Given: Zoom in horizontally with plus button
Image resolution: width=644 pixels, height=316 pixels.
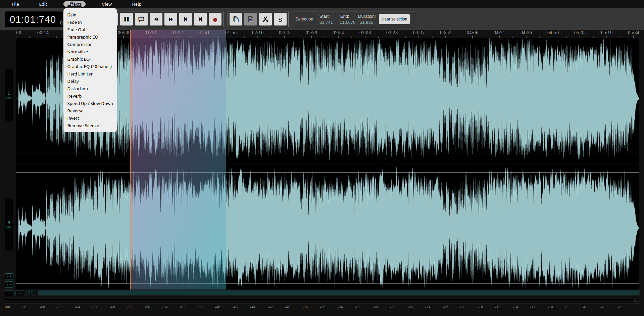Looking at the screenshot, I should pos(9,293).
